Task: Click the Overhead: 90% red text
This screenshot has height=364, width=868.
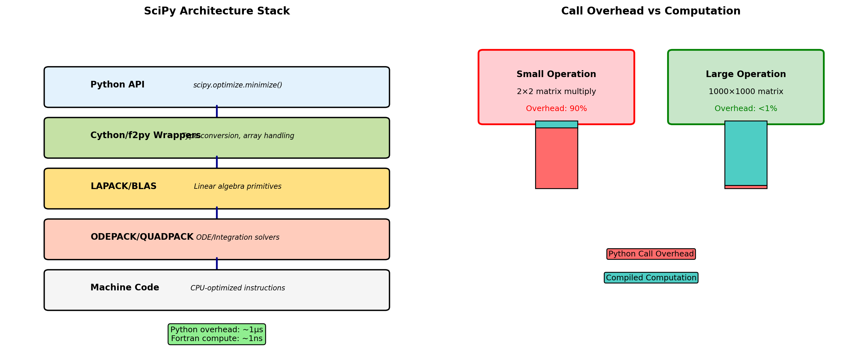Action: (556, 109)
